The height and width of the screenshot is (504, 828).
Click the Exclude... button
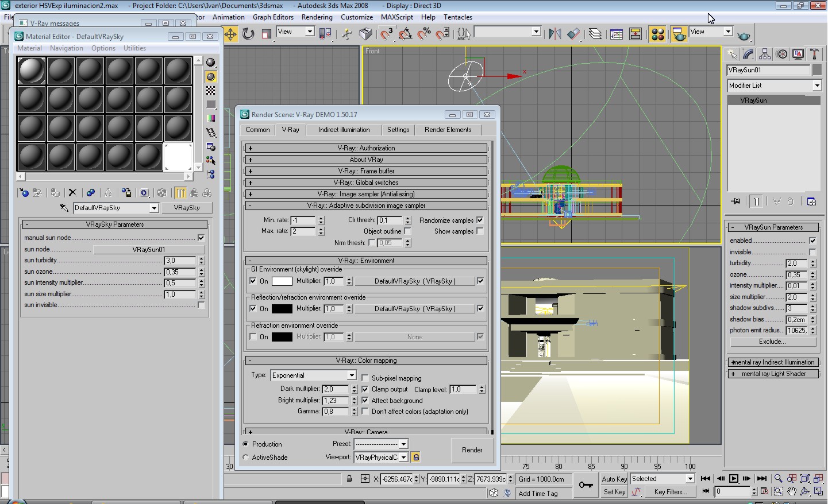773,342
